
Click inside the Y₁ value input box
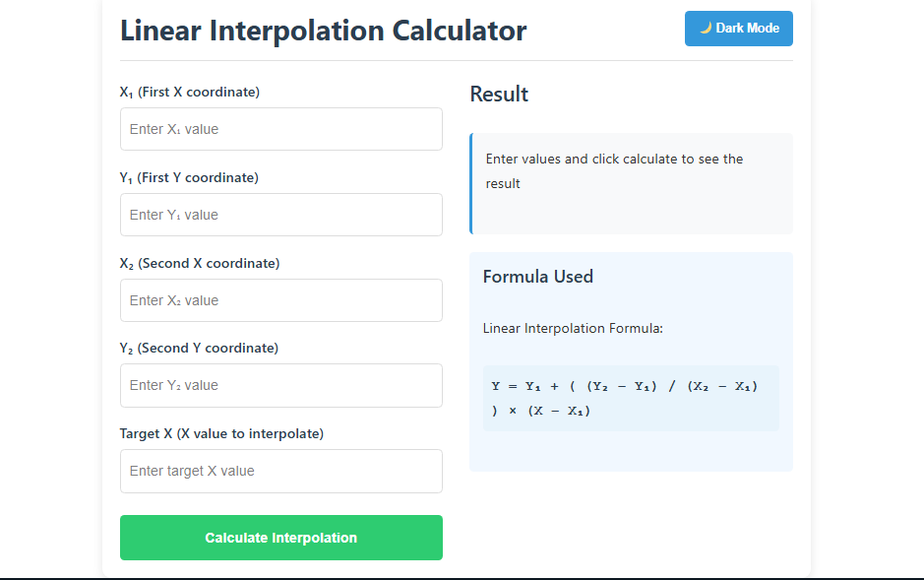(x=280, y=214)
